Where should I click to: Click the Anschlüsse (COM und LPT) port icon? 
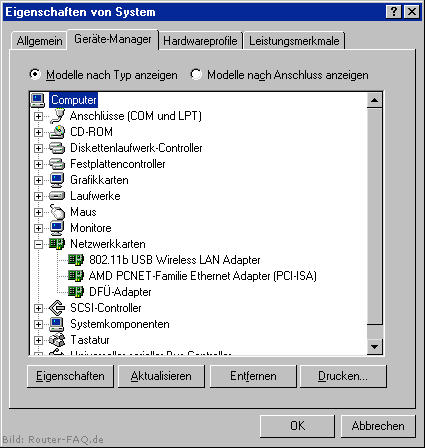tap(57, 116)
